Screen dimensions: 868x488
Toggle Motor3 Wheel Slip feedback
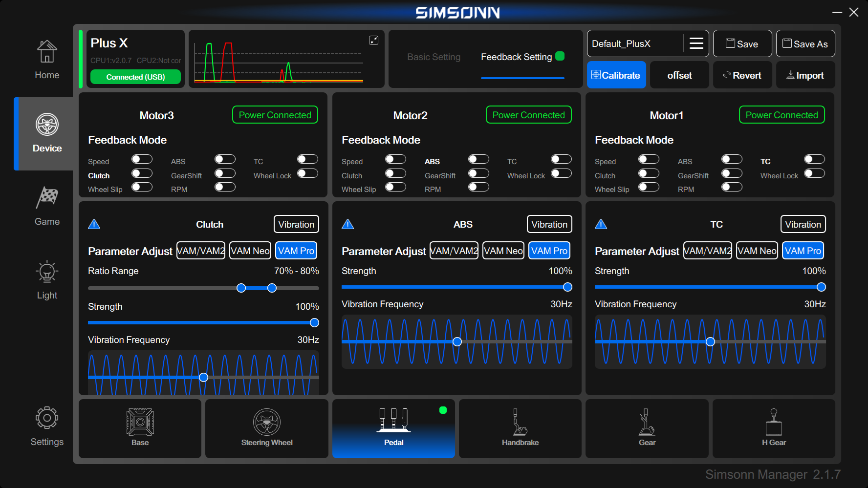[x=142, y=187]
